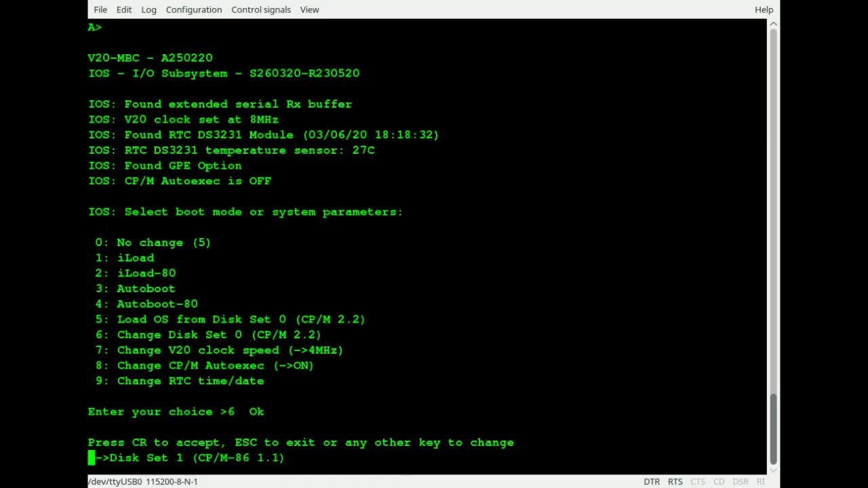
Task: Click 'CP/M Autoexec is OFF' line
Action: coord(179,181)
